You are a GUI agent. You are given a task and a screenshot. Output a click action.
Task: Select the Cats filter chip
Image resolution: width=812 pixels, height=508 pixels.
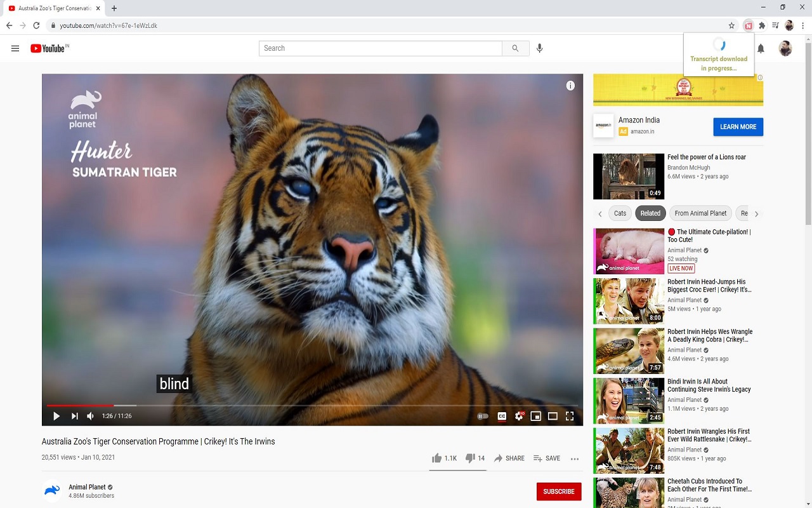click(620, 213)
